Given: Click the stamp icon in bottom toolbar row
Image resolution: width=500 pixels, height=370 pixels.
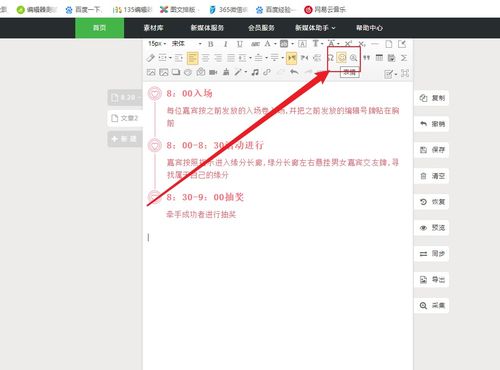Looking at the screenshot, I should (226, 72).
